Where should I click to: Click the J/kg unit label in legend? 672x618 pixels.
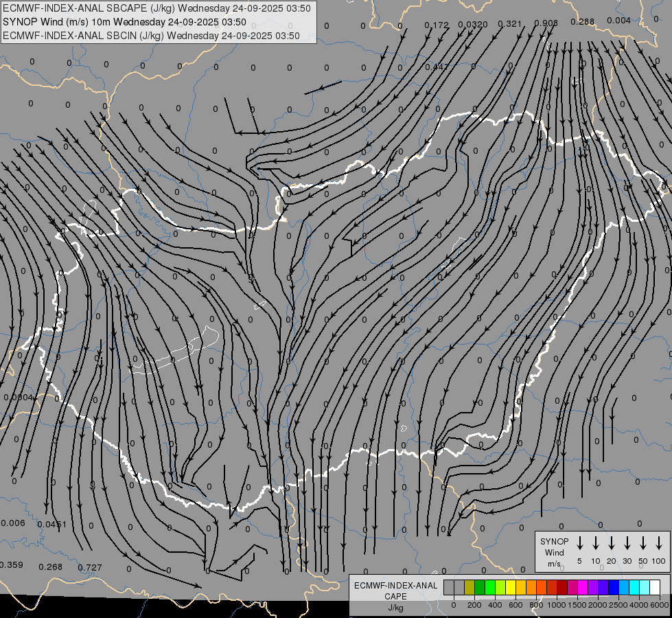click(395, 608)
